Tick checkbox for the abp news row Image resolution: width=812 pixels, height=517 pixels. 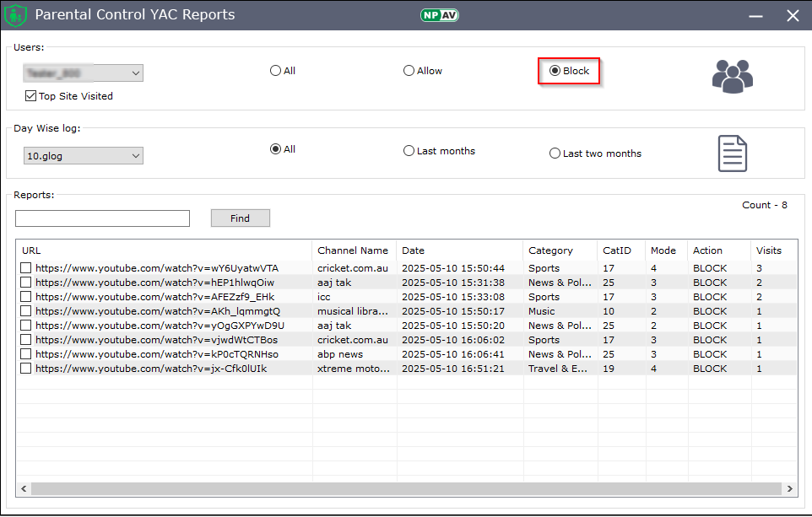(x=26, y=354)
